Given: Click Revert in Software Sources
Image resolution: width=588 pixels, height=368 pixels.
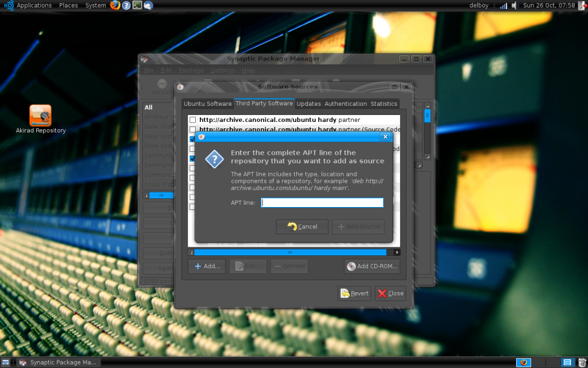Looking at the screenshot, I should (354, 293).
